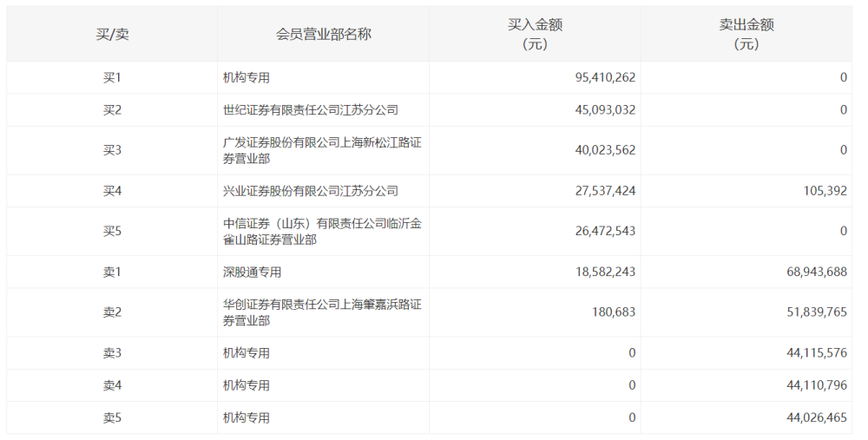Click the 0 sell amount in 买3 row
Screen dimensions: 868x440
[x=844, y=150]
